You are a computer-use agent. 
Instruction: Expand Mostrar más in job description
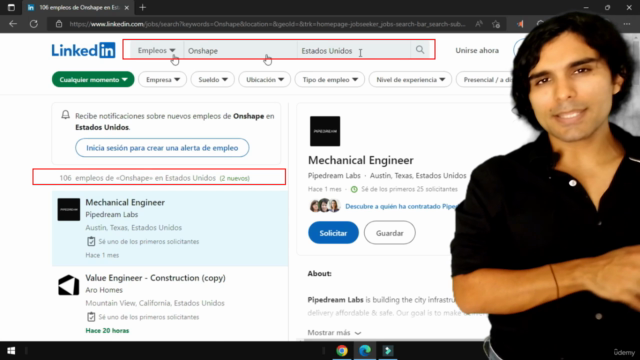(334, 333)
